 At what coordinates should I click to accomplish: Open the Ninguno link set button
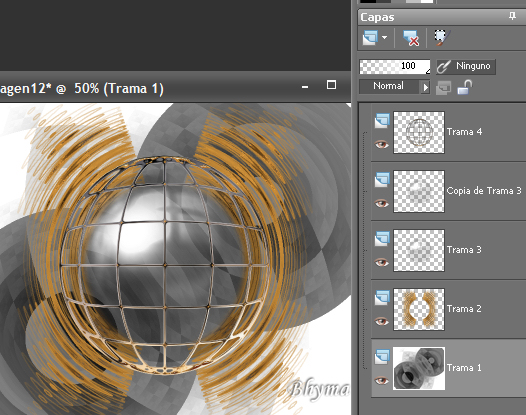tap(466, 66)
